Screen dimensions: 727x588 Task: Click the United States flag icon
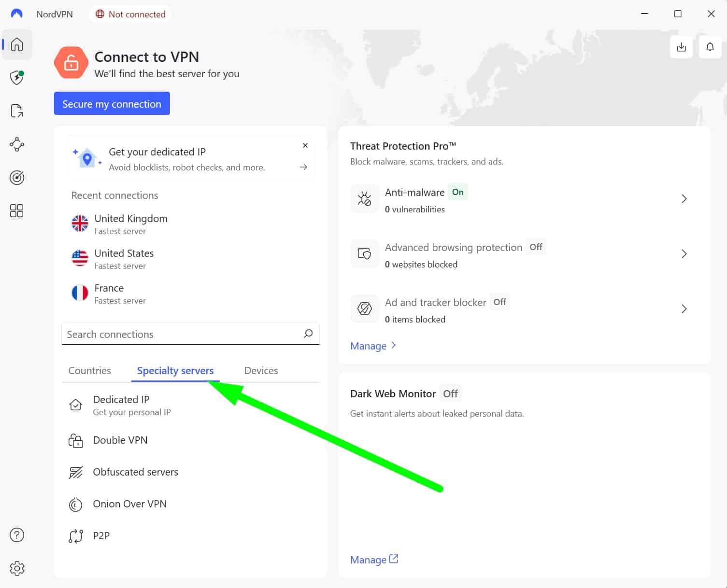click(x=80, y=258)
